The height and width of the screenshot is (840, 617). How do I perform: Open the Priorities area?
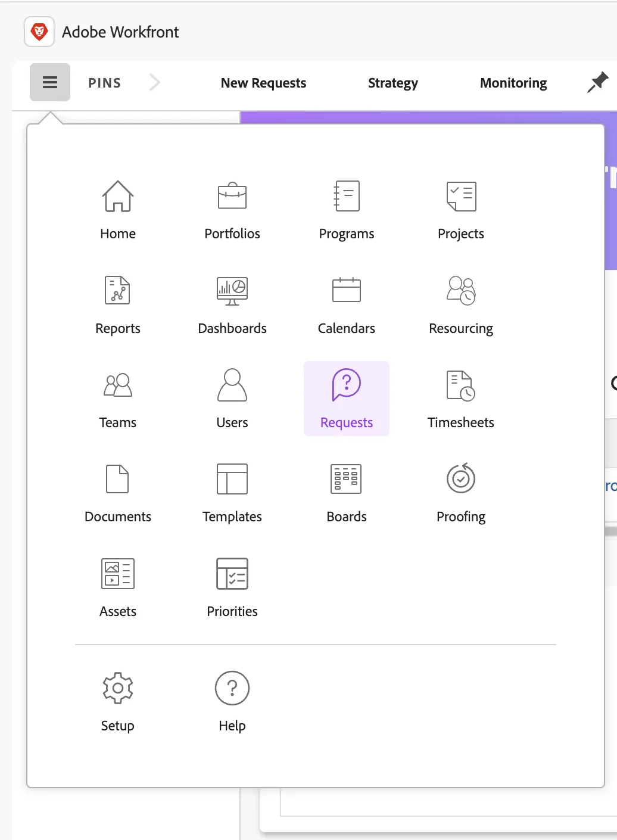(232, 587)
